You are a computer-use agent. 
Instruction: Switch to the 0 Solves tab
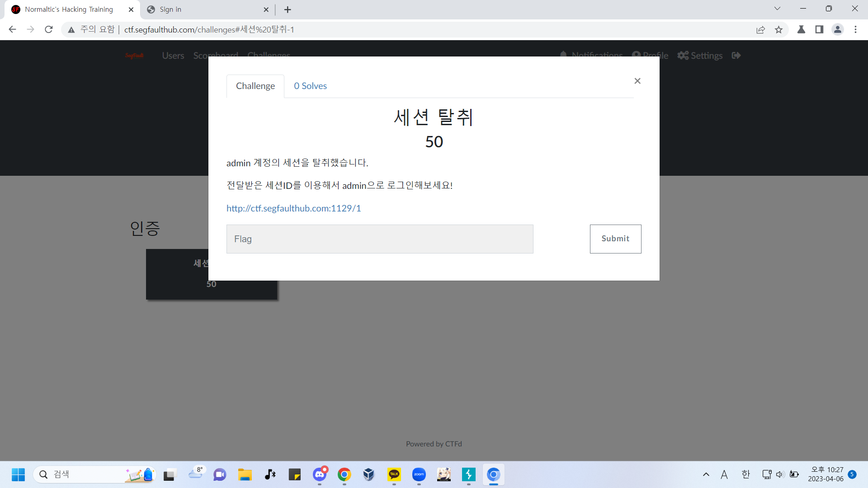310,86
